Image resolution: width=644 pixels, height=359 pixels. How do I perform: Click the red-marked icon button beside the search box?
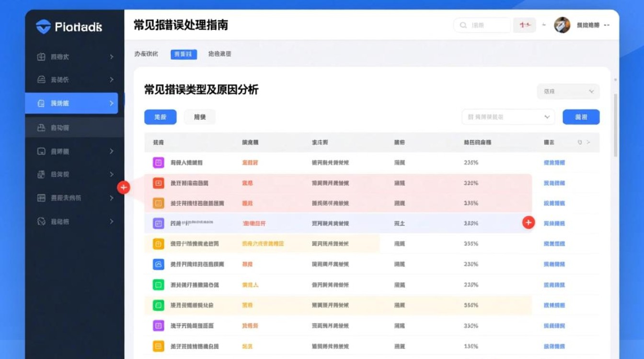point(525,25)
